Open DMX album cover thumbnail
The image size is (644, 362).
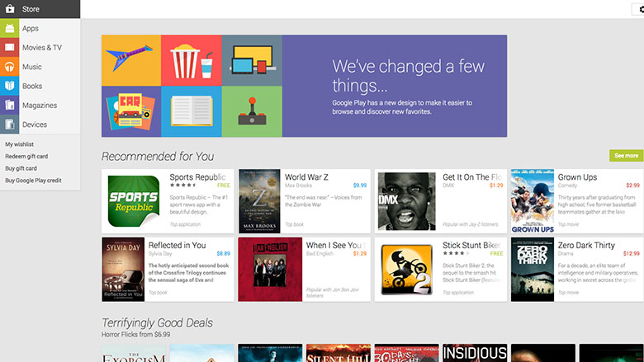point(406,201)
